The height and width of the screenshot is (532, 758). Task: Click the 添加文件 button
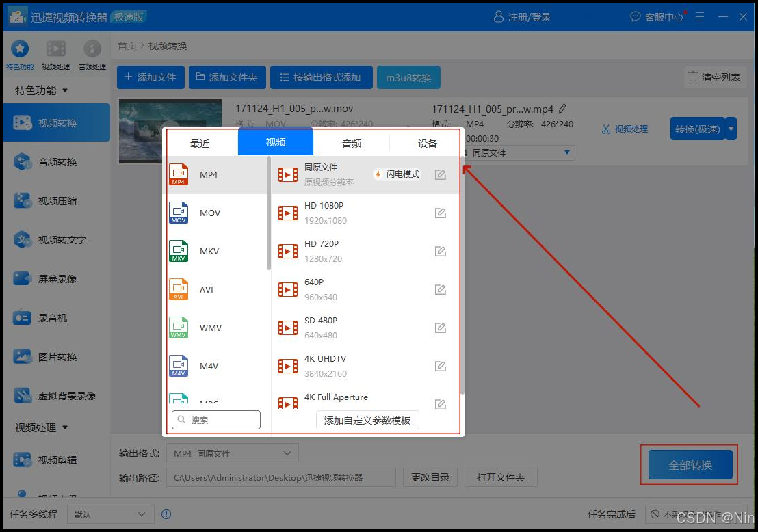[151, 77]
